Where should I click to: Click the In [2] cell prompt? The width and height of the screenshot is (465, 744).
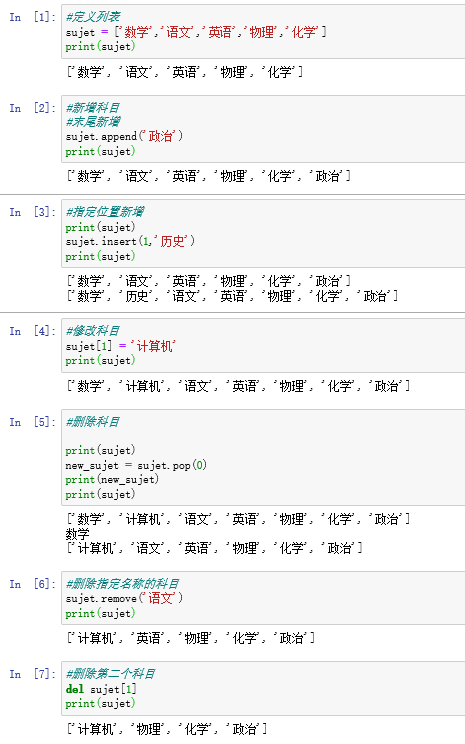pyautogui.click(x=32, y=108)
